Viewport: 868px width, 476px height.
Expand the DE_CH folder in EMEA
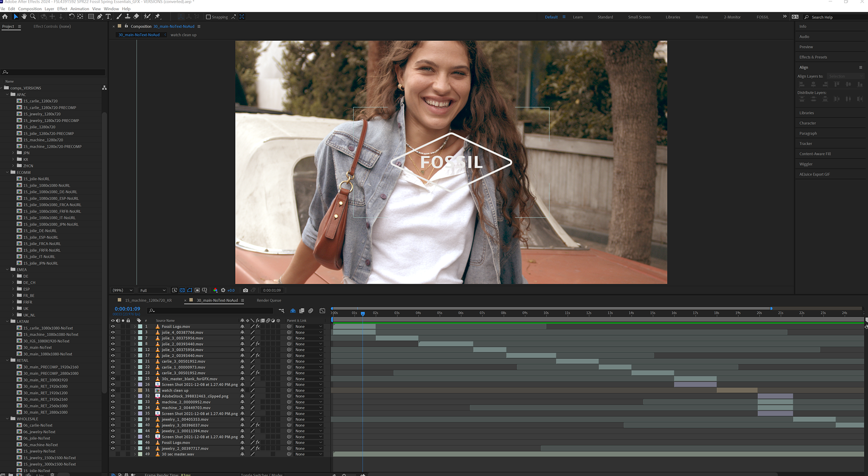click(13, 282)
